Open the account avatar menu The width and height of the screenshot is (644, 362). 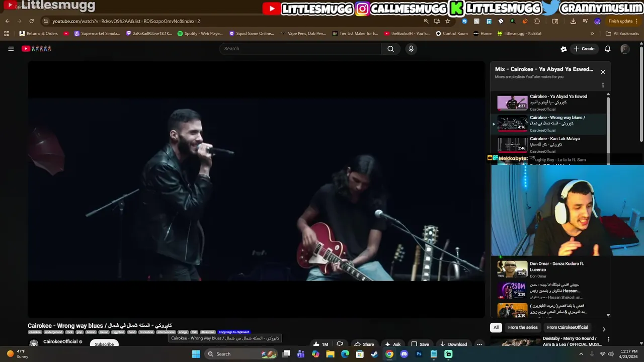point(625,49)
